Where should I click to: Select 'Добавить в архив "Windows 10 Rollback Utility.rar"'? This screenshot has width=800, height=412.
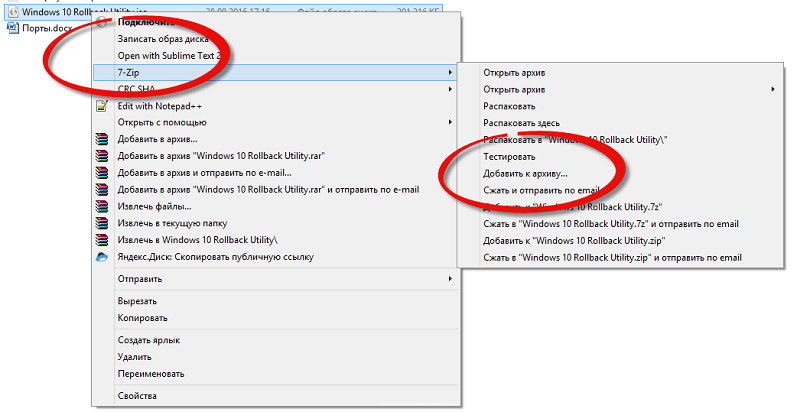point(221,156)
